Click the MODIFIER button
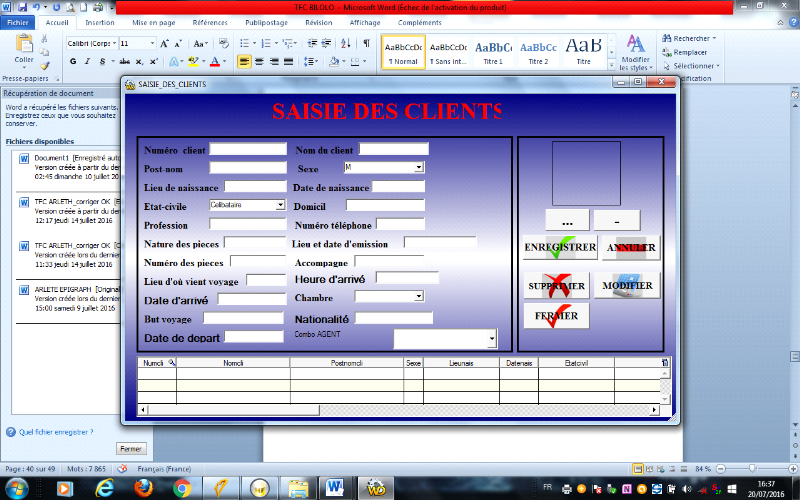800x500 pixels. (627, 286)
